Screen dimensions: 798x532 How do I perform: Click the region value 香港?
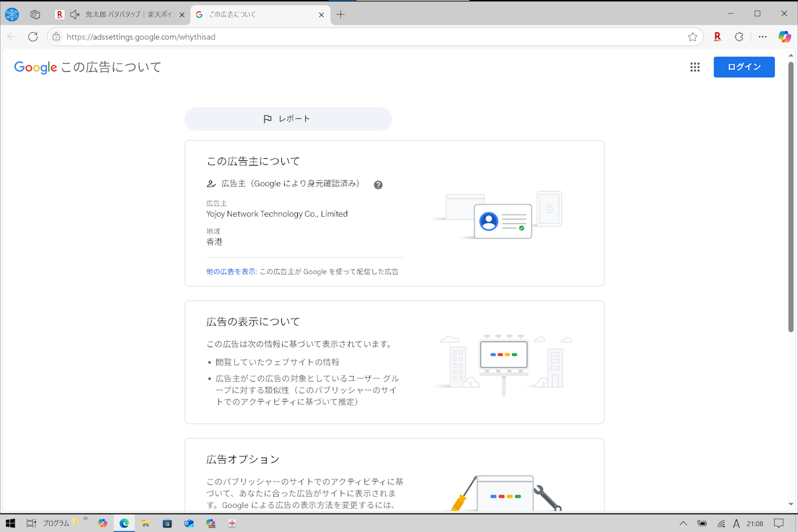(x=214, y=242)
